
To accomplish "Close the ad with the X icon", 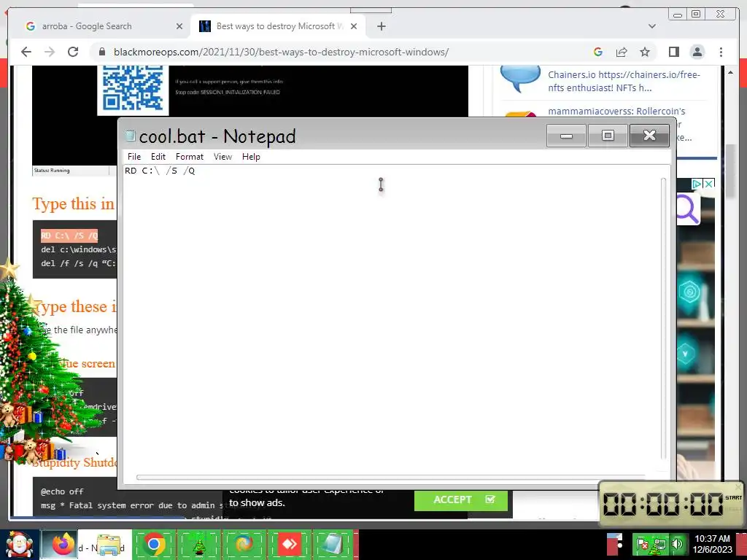I will [709, 184].
